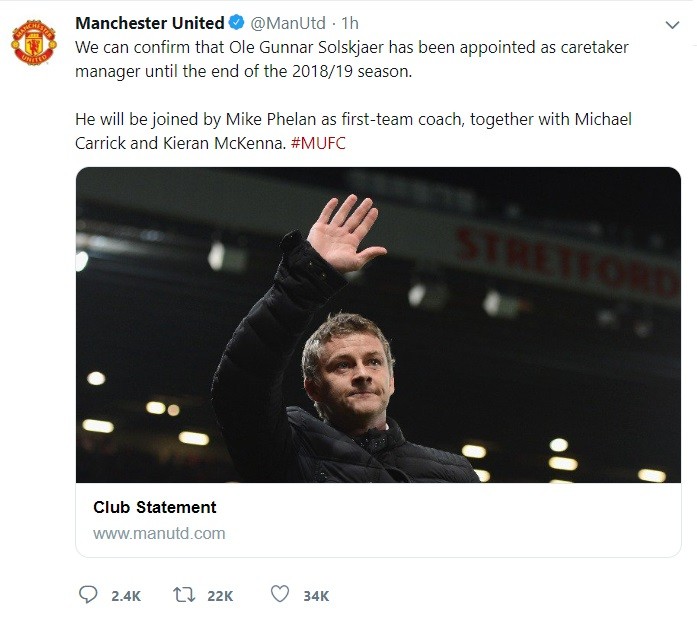Screen dimensions: 697x618
Task: Click the blue verified badge
Action: click(x=236, y=22)
